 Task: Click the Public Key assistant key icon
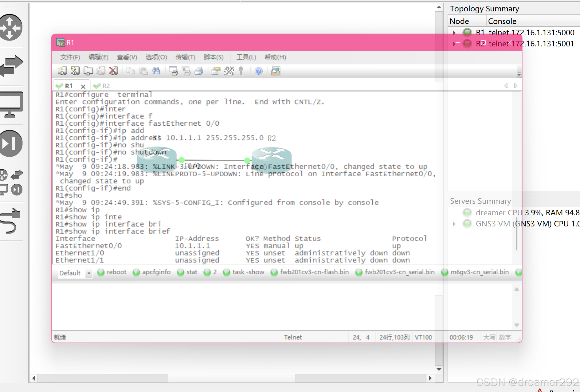(241, 71)
